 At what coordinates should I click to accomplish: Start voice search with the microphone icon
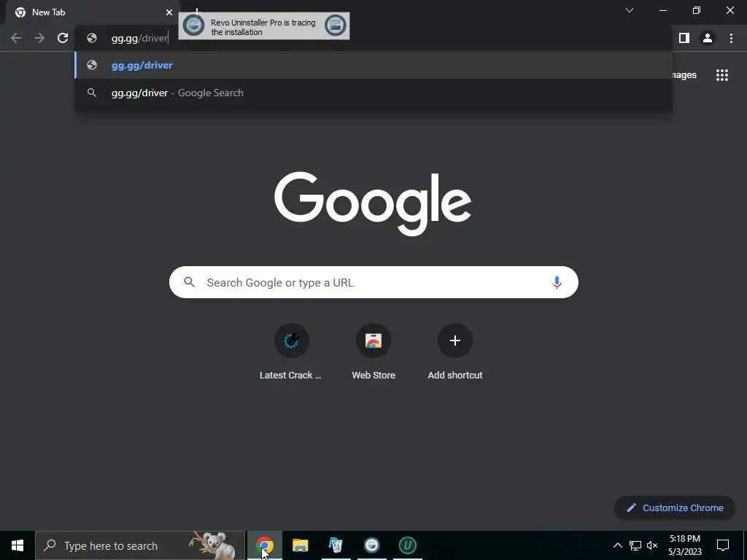click(557, 282)
